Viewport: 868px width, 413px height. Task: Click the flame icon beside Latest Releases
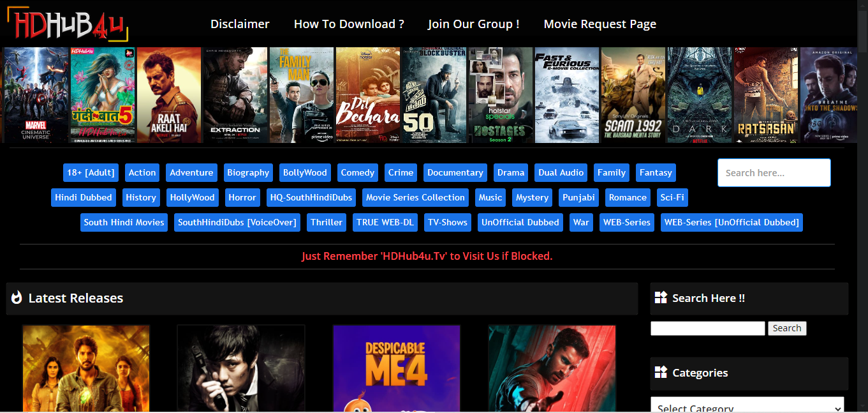(17, 298)
